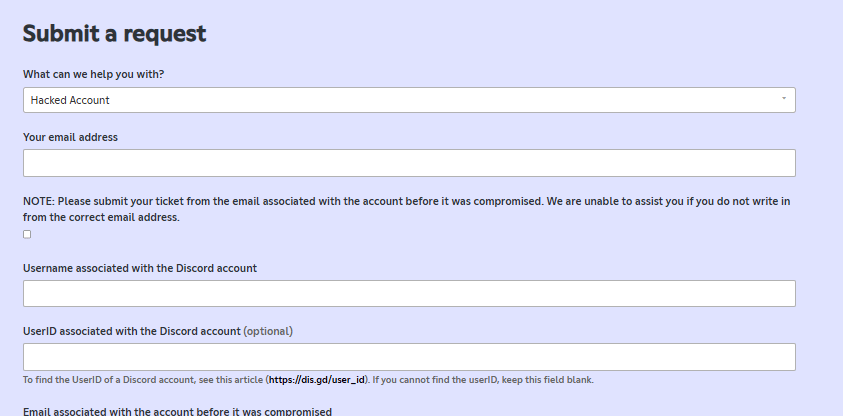Image resolution: width=843 pixels, height=416 pixels.
Task: Click the 'Submit a request' heading
Action: (114, 34)
